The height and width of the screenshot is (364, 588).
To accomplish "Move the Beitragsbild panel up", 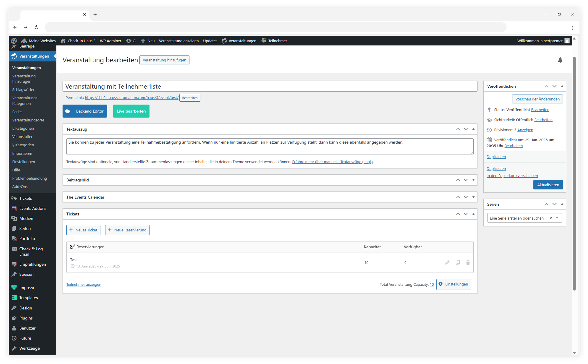I will 458,180.
